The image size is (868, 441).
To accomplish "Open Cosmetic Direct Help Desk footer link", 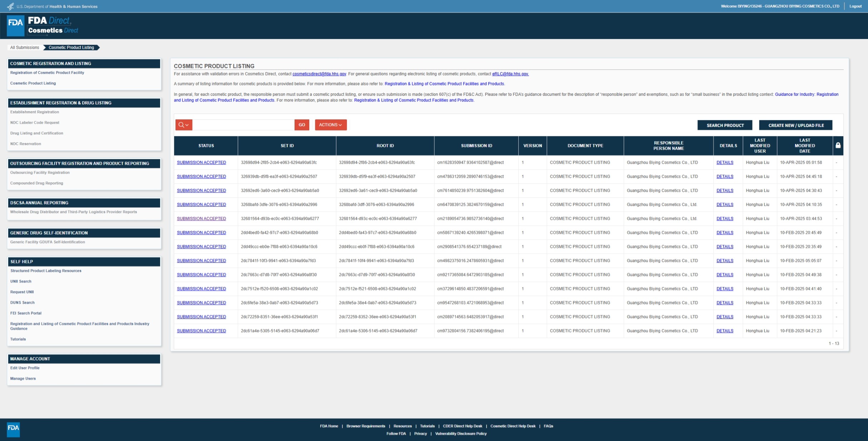I will click(513, 426).
